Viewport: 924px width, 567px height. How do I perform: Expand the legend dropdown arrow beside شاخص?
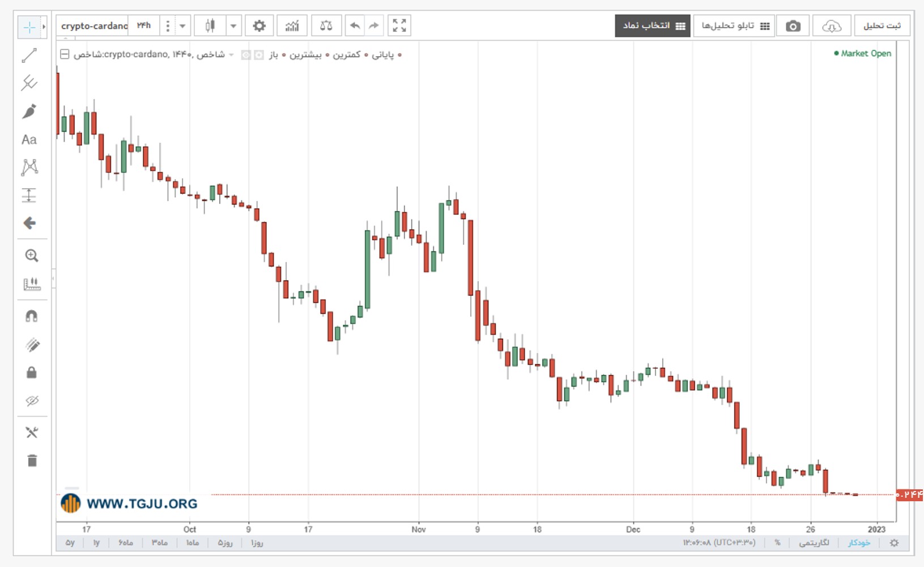(x=231, y=54)
